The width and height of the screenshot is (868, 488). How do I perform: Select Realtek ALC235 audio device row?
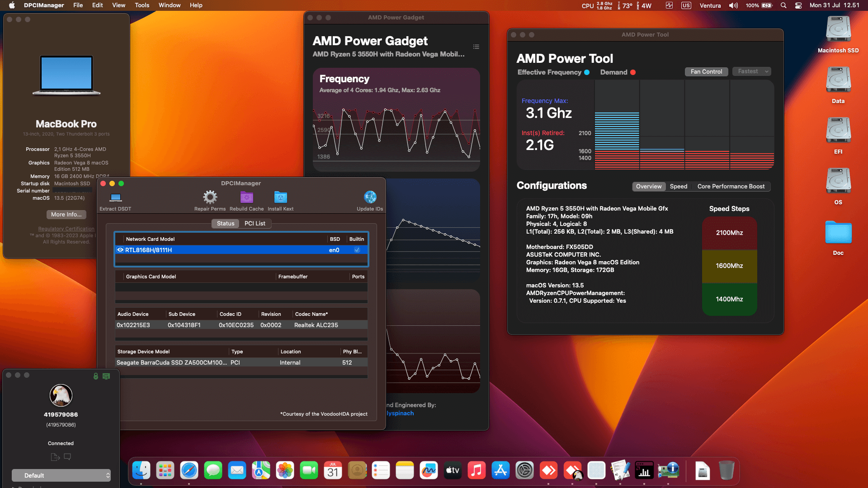(241, 325)
